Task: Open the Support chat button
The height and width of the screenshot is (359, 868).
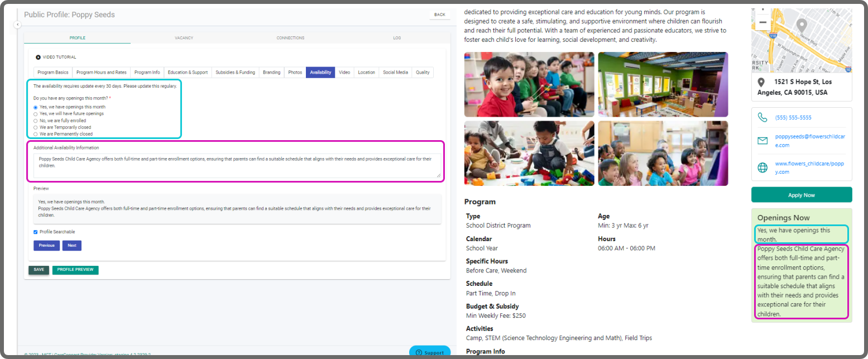Action: pyautogui.click(x=430, y=352)
